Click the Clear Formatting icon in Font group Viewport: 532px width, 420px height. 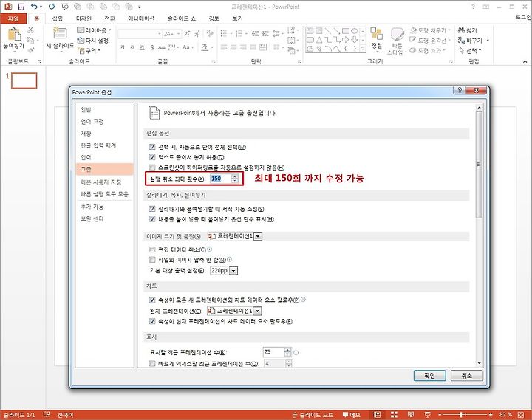click(210, 33)
